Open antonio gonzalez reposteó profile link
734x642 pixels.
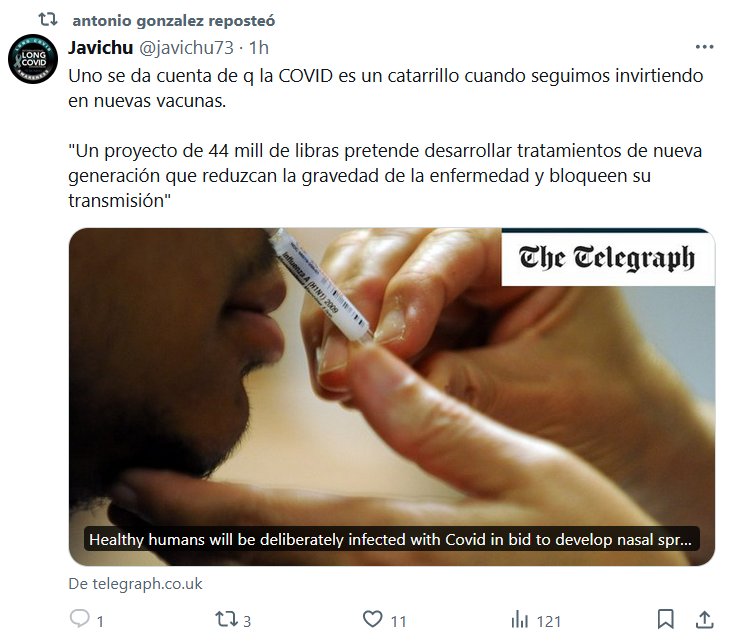tap(174, 21)
